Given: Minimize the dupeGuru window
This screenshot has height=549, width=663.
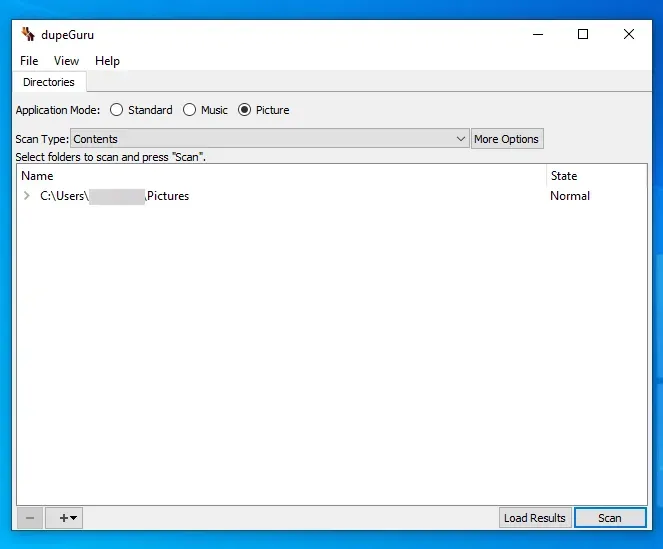Looking at the screenshot, I should coord(537,34).
